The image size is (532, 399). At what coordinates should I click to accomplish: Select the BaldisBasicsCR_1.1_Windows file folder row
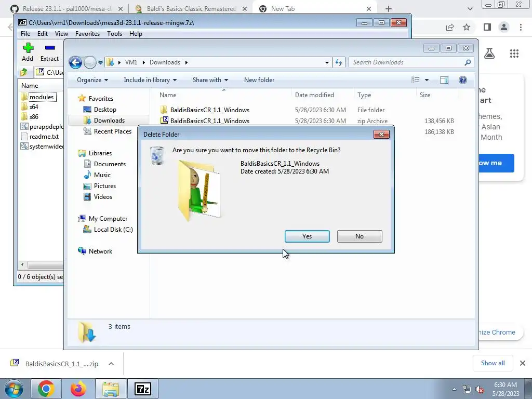click(x=307, y=110)
